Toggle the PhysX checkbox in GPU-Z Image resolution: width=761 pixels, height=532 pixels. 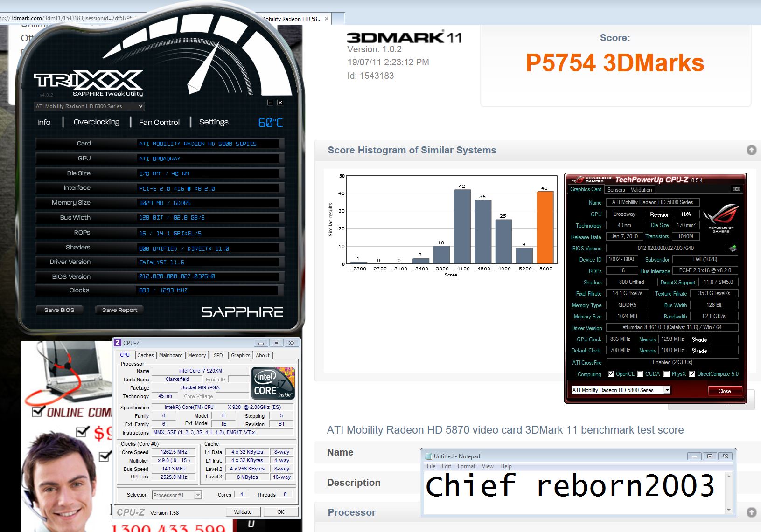[x=667, y=374]
